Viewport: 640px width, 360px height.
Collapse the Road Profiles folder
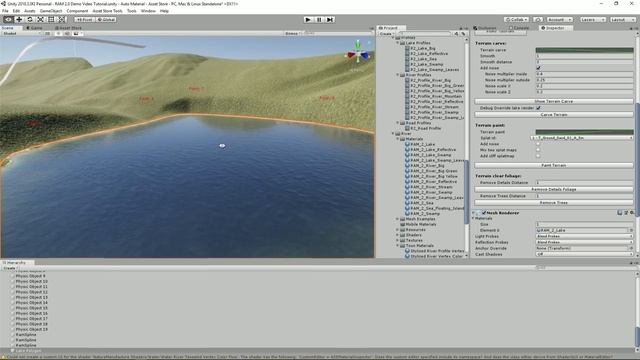click(x=398, y=123)
